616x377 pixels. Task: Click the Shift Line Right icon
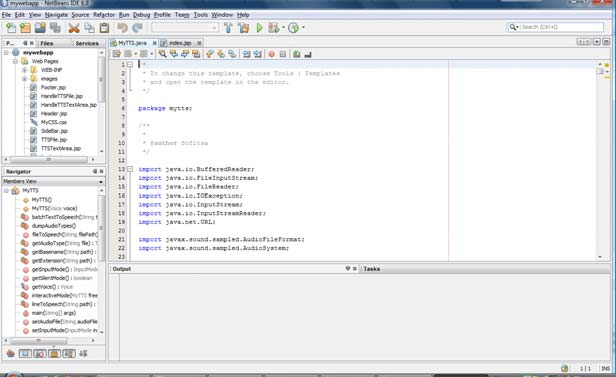[257, 54]
